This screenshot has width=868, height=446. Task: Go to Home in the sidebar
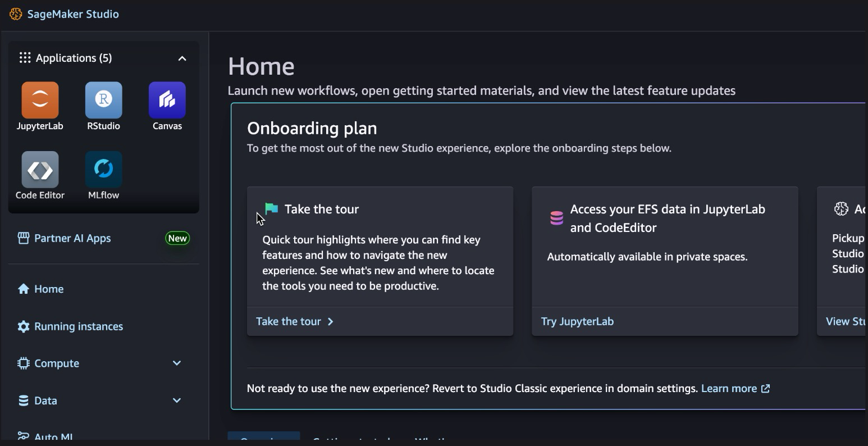(49, 289)
